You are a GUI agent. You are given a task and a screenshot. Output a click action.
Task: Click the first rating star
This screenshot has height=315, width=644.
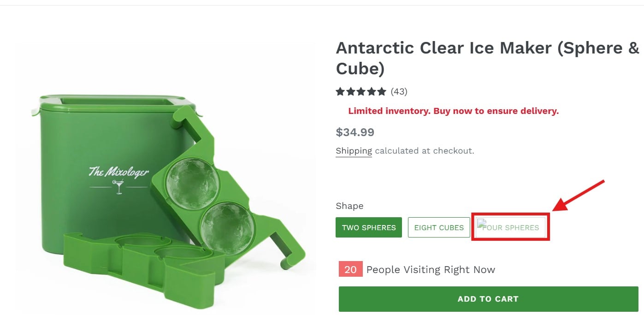[x=340, y=91]
